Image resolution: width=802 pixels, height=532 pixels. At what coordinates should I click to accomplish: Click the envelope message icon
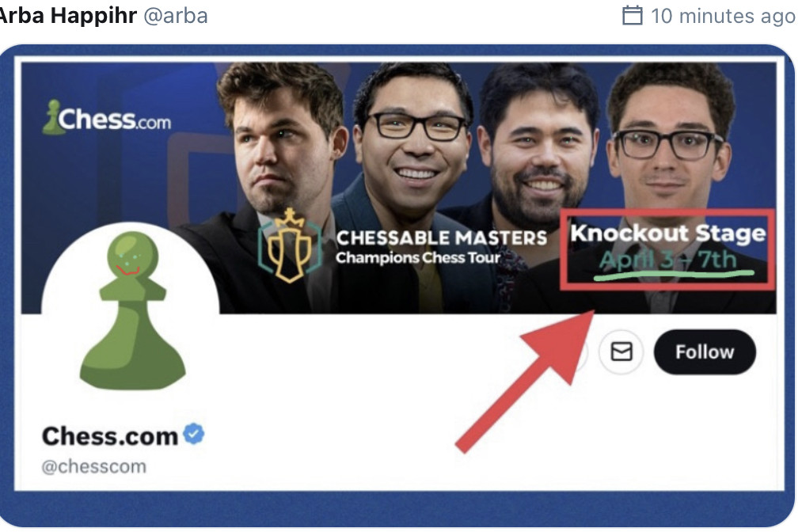click(x=621, y=351)
